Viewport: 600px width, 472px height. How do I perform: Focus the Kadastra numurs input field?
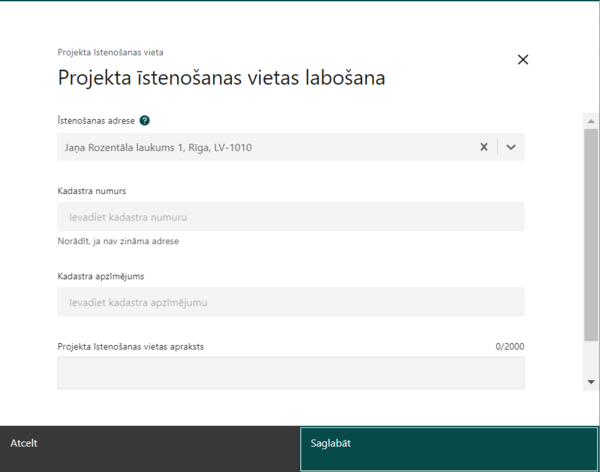point(291,217)
